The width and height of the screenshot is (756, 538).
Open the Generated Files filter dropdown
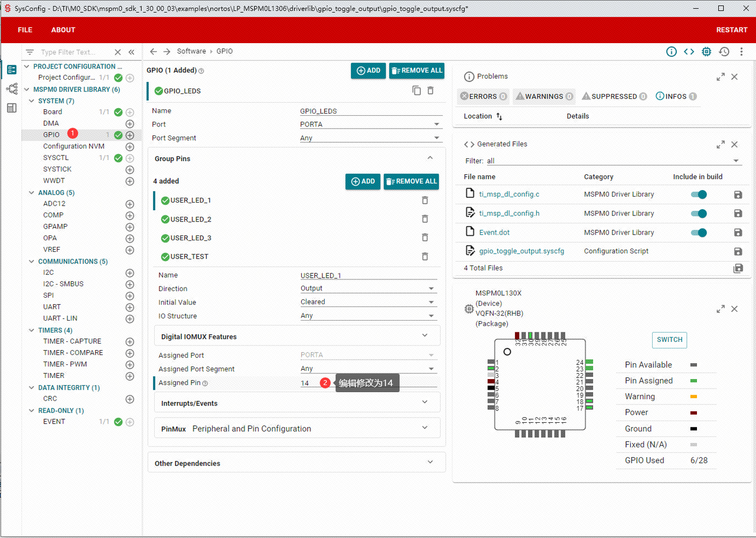(613, 161)
